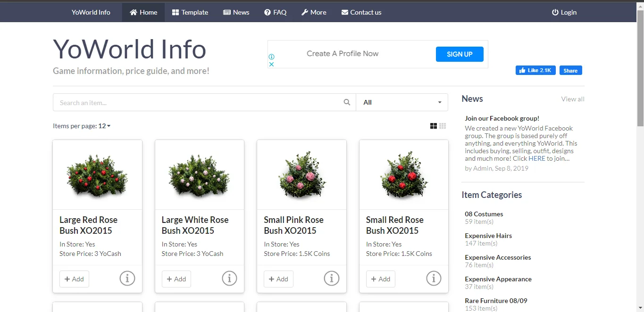644x312 pixels.
Task: Change Items per page dropdown
Action: click(x=105, y=126)
